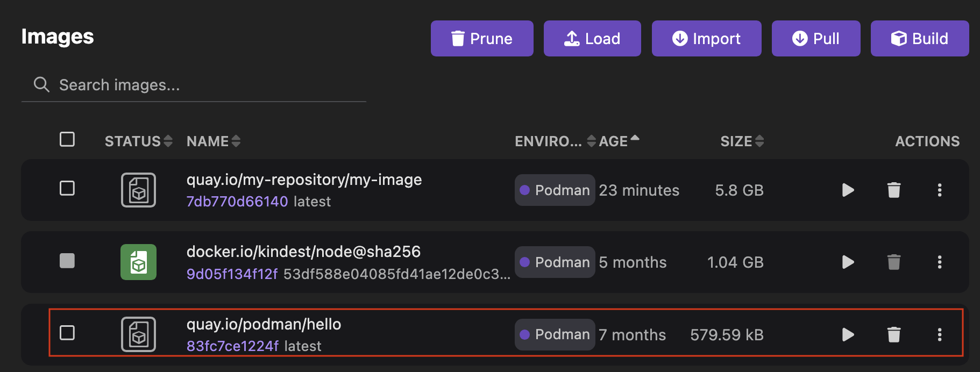Delete the docker.io/kindest/node image
Image resolution: width=980 pixels, height=372 pixels.
coord(893,262)
